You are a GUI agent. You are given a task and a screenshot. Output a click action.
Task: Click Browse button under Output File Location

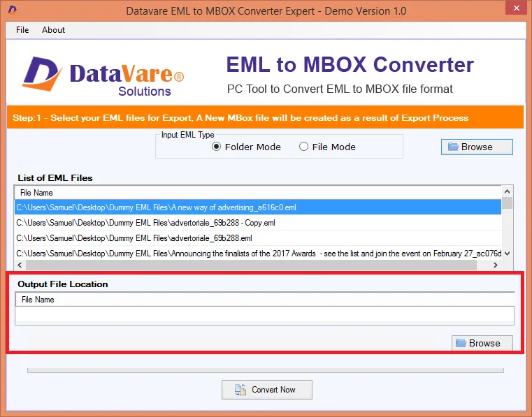(x=482, y=343)
